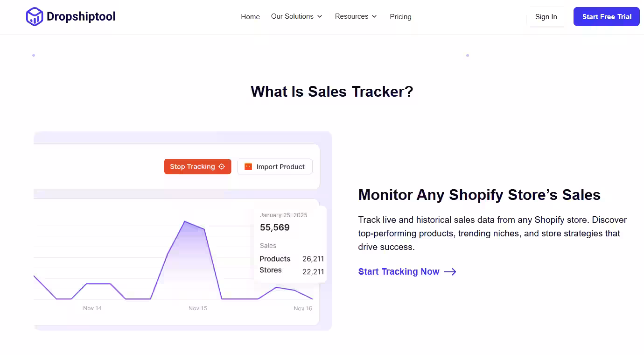Image resolution: width=644 pixels, height=355 pixels.
Task: Click the Nov 15 axis label
Action: pyautogui.click(x=197, y=308)
